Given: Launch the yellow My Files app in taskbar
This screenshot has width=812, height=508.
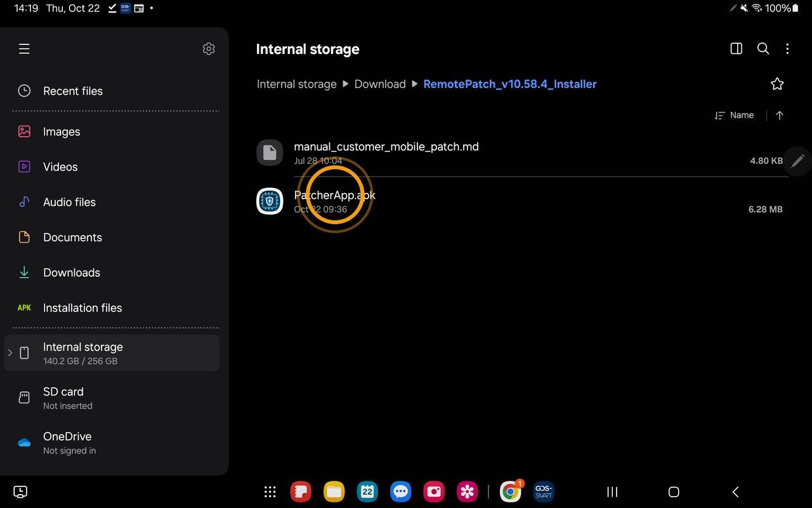Looking at the screenshot, I should tap(334, 492).
